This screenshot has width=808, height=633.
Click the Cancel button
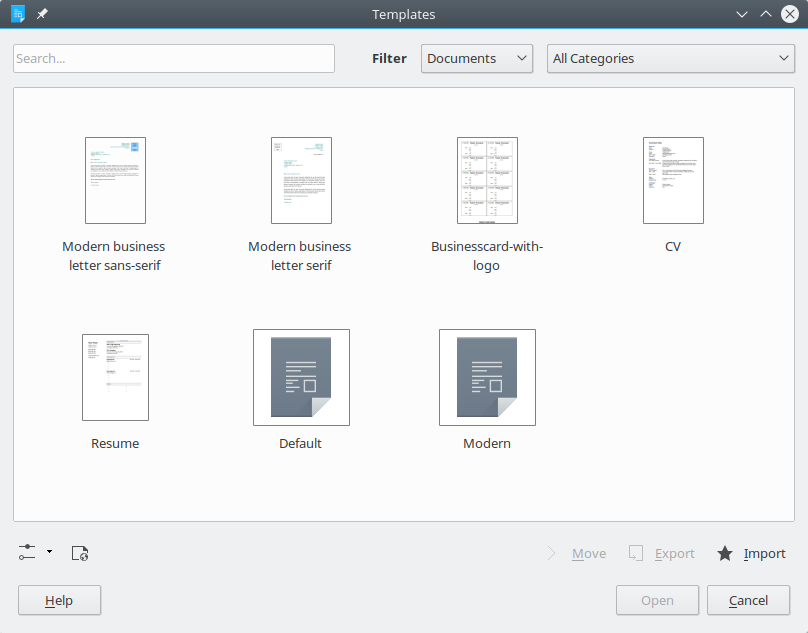coord(748,600)
